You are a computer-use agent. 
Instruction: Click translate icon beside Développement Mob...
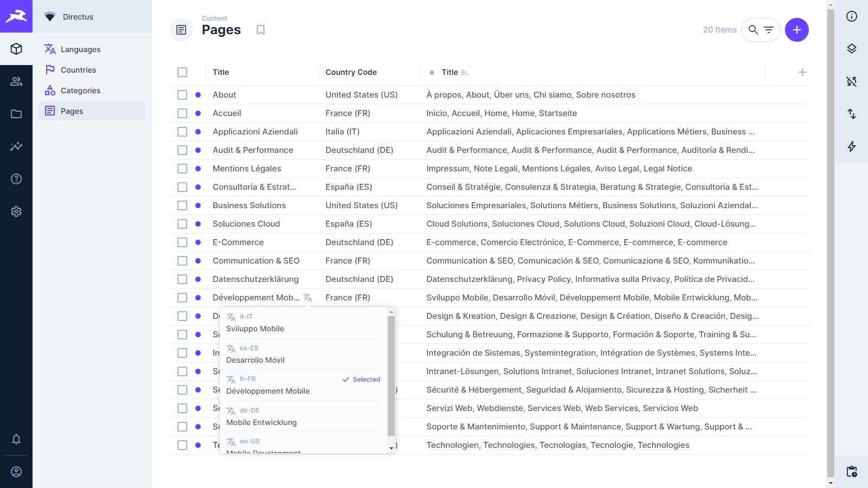click(x=308, y=298)
